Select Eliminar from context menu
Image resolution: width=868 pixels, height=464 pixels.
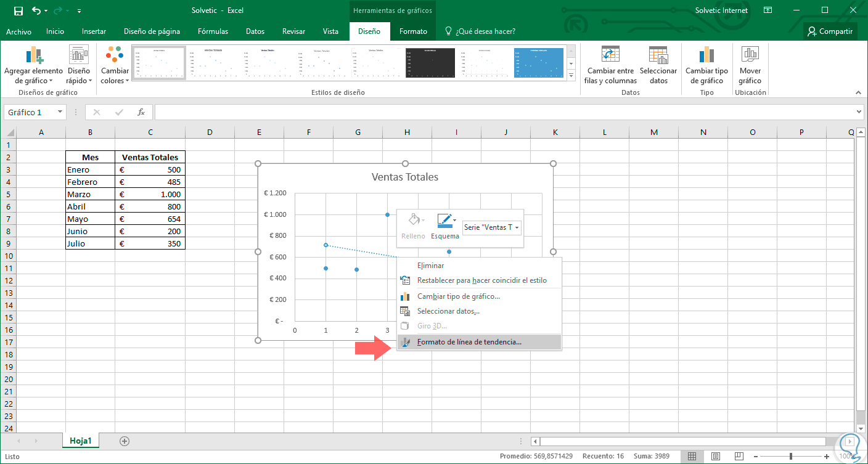430,266
